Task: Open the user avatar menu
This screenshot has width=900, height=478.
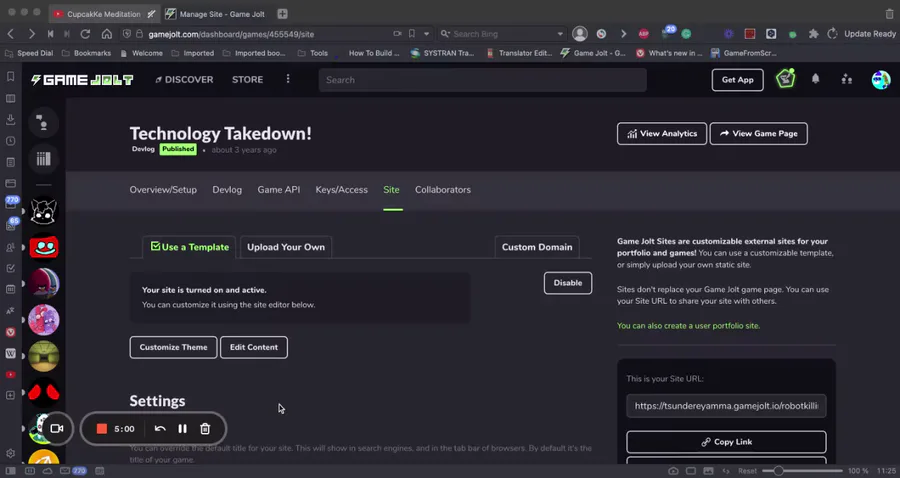Action: click(x=880, y=80)
